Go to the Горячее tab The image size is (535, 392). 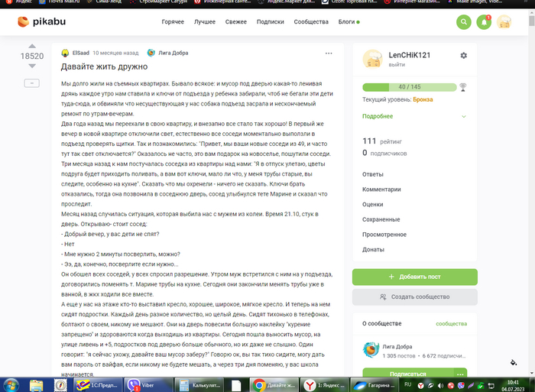tap(173, 22)
